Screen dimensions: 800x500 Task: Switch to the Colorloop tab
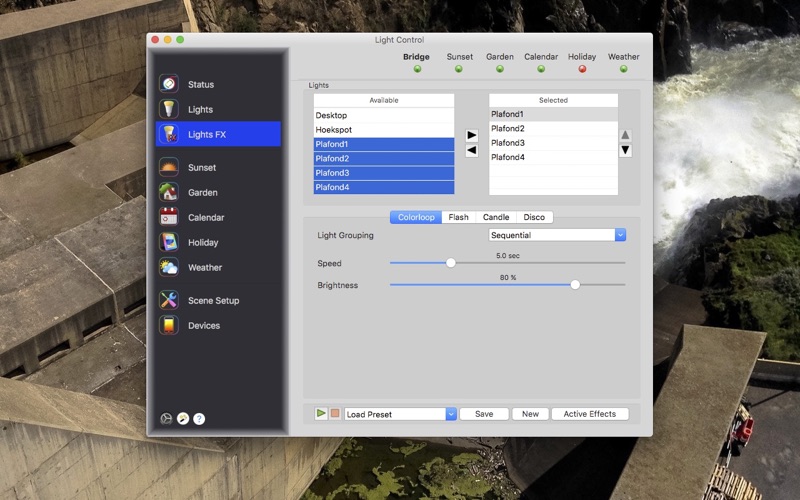tap(416, 217)
